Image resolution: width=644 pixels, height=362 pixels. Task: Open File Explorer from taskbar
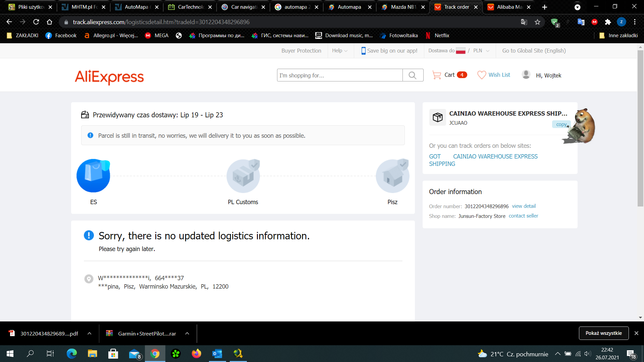tap(93, 354)
